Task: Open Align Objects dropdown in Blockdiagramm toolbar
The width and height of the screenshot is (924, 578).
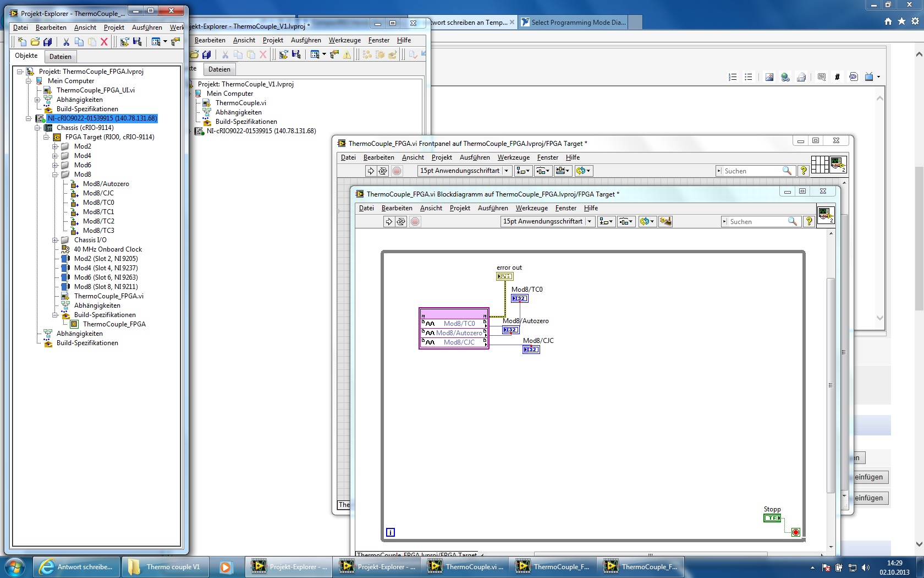Action: pyautogui.click(x=606, y=221)
